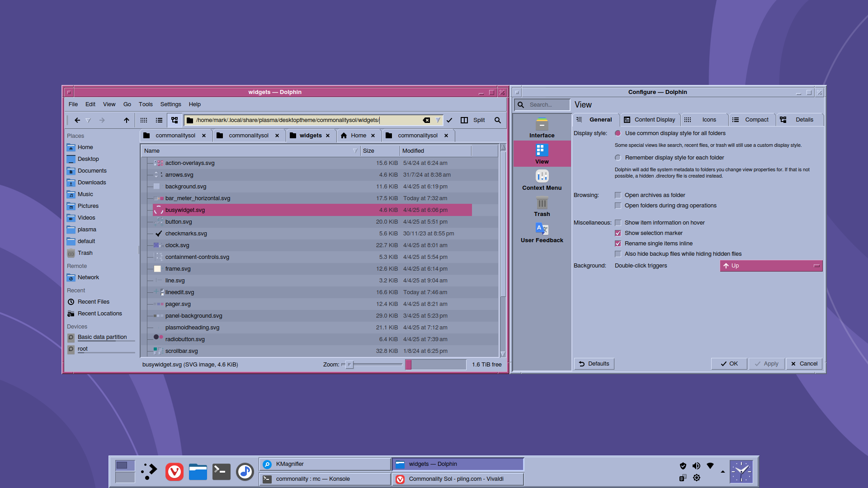Enable Show item information on hover
This screenshot has width=868, height=488.
(x=660, y=223)
